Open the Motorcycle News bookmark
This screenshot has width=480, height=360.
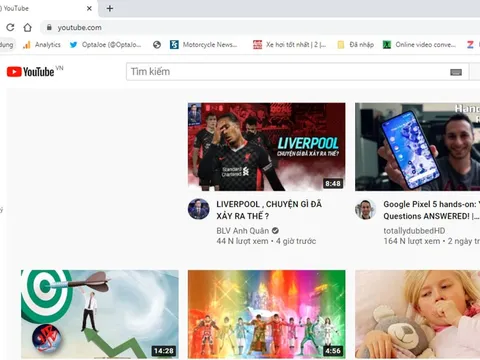click(x=204, y=45)
